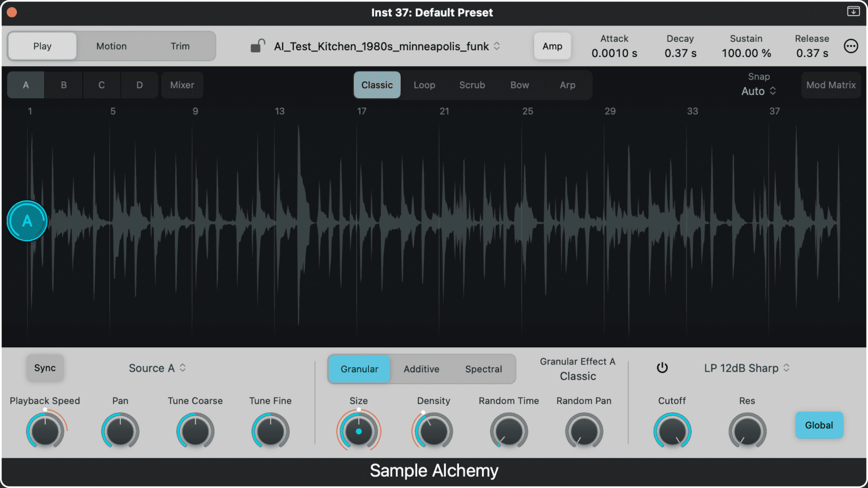868x488 pixels.
Task: Open the three-dot More options menu
Action: pyautogui.click(x=851, y=46)
